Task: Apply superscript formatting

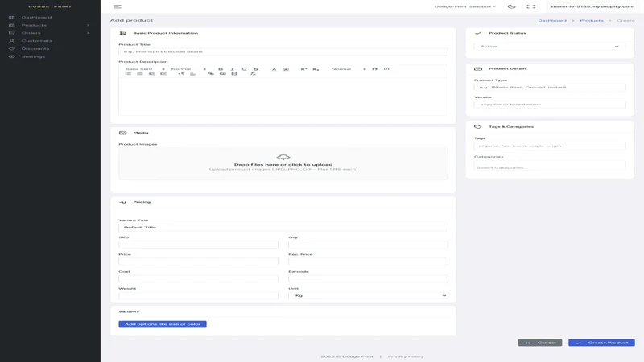Action: point(303,69)
